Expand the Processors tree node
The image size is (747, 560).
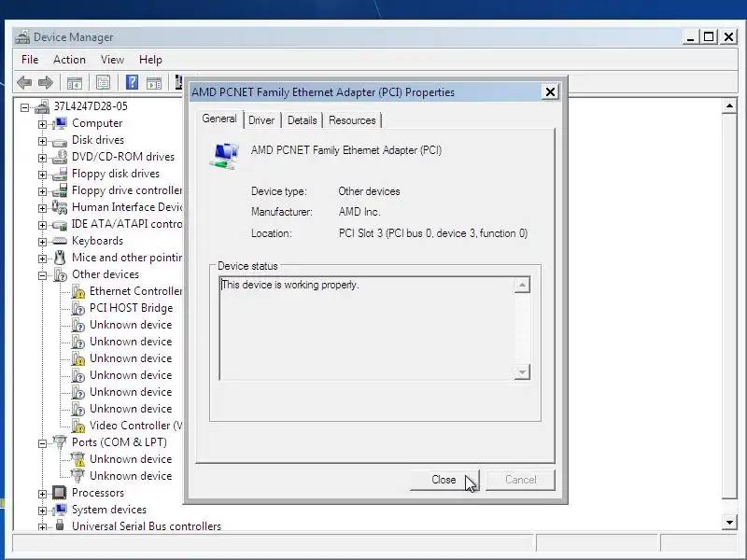(42, 495)
